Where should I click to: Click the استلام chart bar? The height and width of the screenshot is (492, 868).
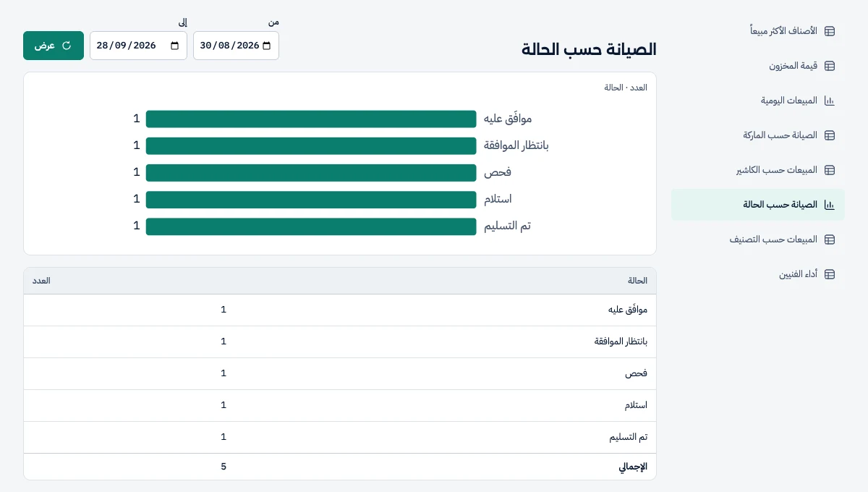[311, 199]
